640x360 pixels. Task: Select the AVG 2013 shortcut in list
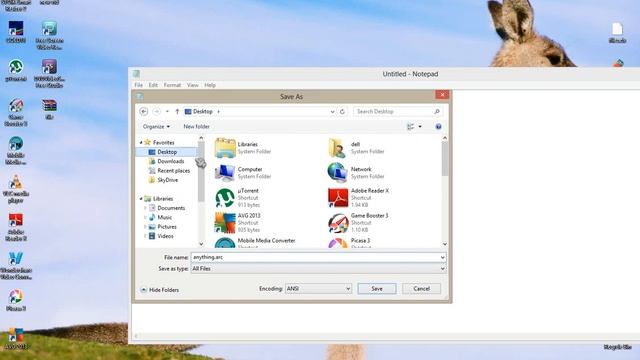click(x=225, y=223)
